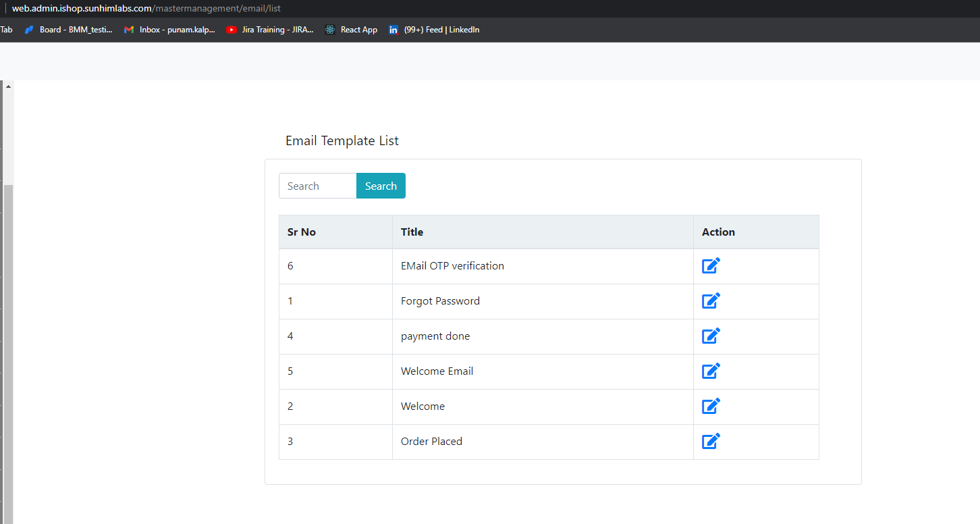Click the Search button
The image size is (980, 524).
coord(381,186)
